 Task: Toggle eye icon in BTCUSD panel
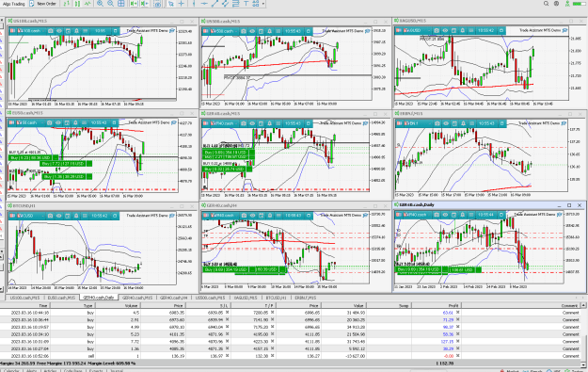[x=59, y=216]
